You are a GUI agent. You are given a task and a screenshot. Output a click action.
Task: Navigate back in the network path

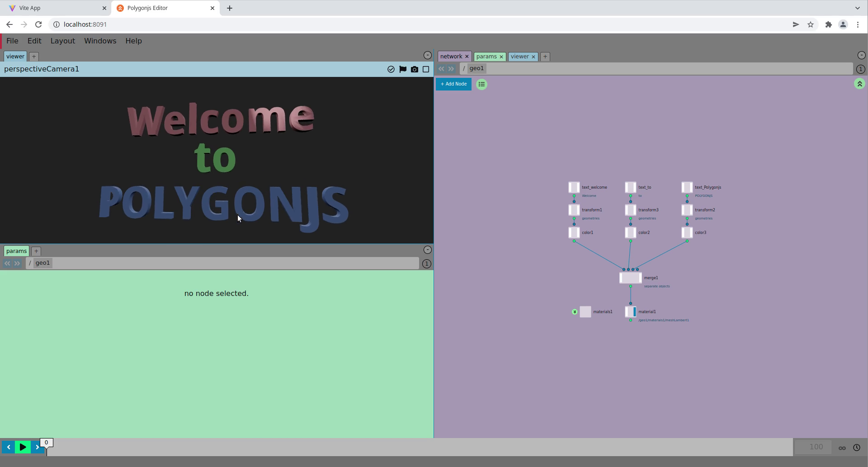[x=441, y=69]
